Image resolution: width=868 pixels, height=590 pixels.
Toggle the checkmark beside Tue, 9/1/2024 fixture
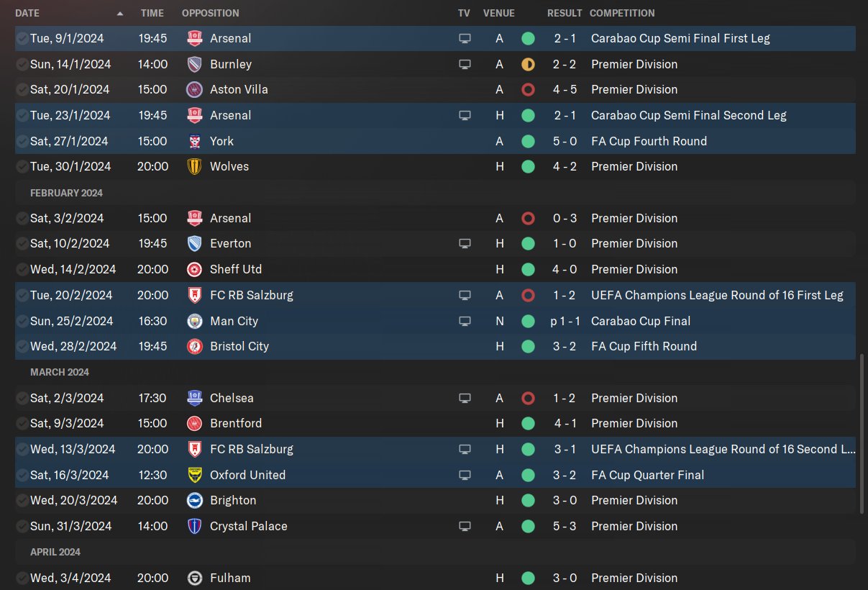pyautogui.click(x=22, y=38)
